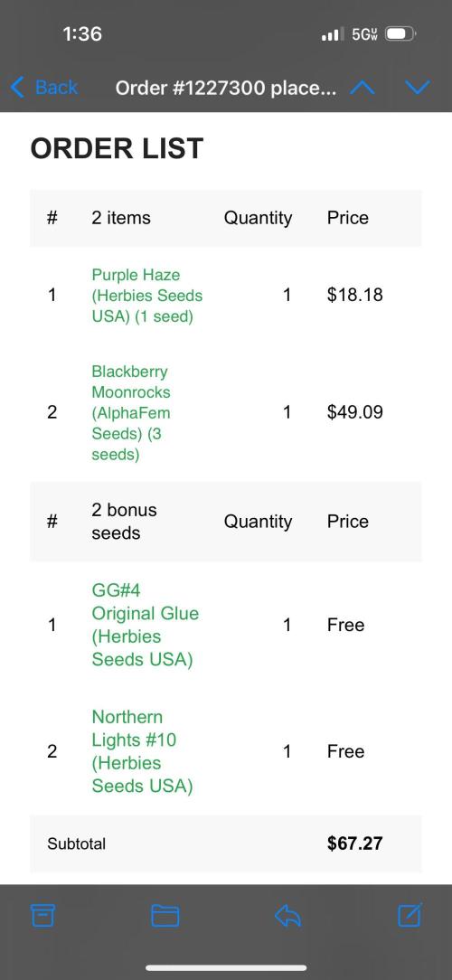
Task: Go to previous message with up chevron
Action: pos(363,88)
